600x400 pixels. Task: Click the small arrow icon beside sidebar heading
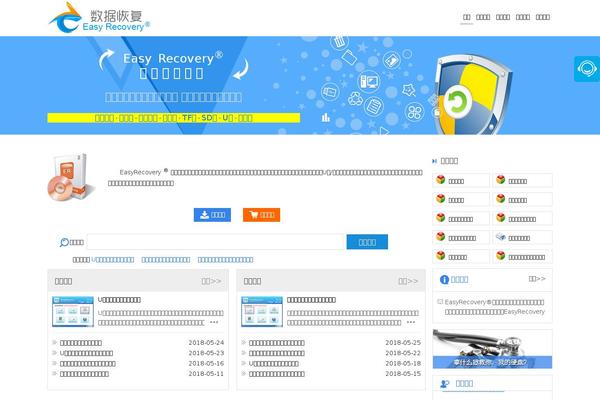point(434,161)
